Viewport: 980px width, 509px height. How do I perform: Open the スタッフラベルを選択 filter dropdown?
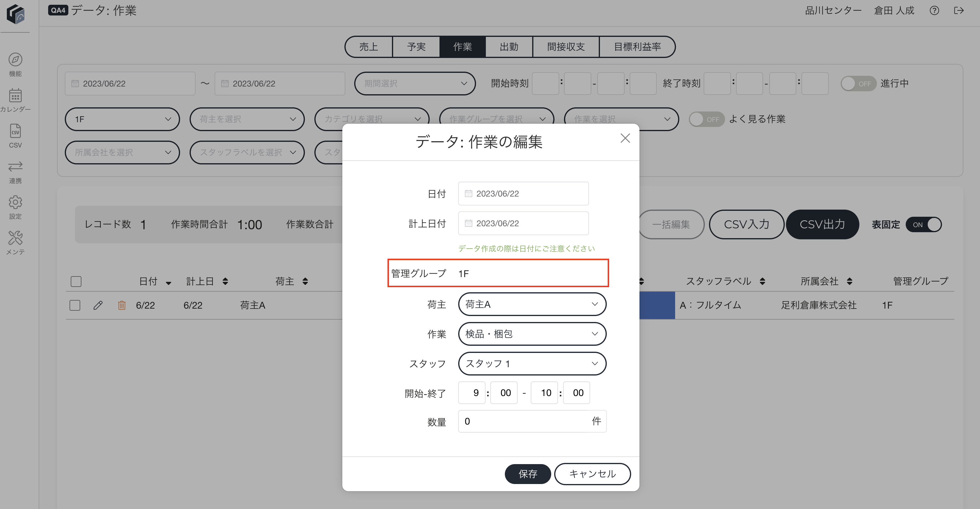click(x=247, y=152)
